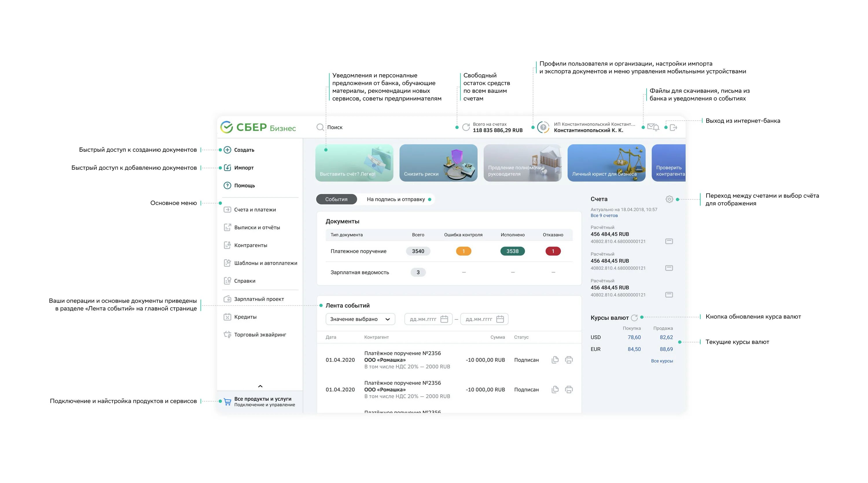Click EUR buy rate 84,50
The width and height of the screenshot is (868, 483).
pyautogui.click(x=634, y=349)
